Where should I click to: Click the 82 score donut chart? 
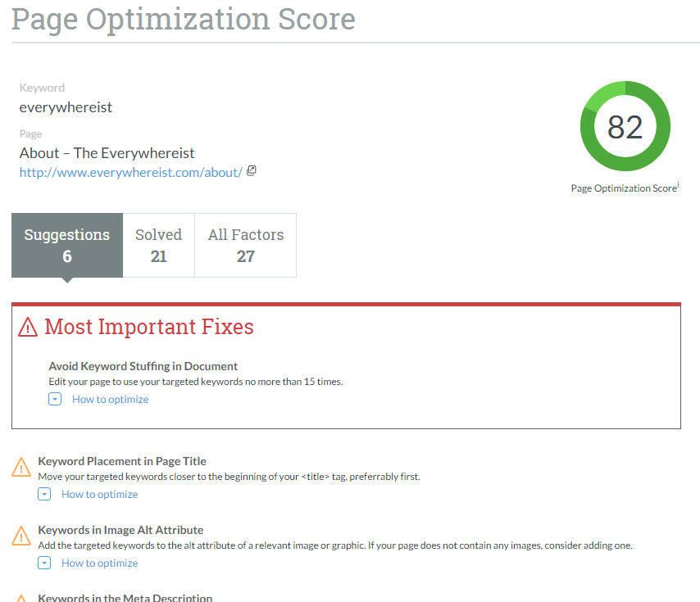pyautogui.click(x=625, y=126)
